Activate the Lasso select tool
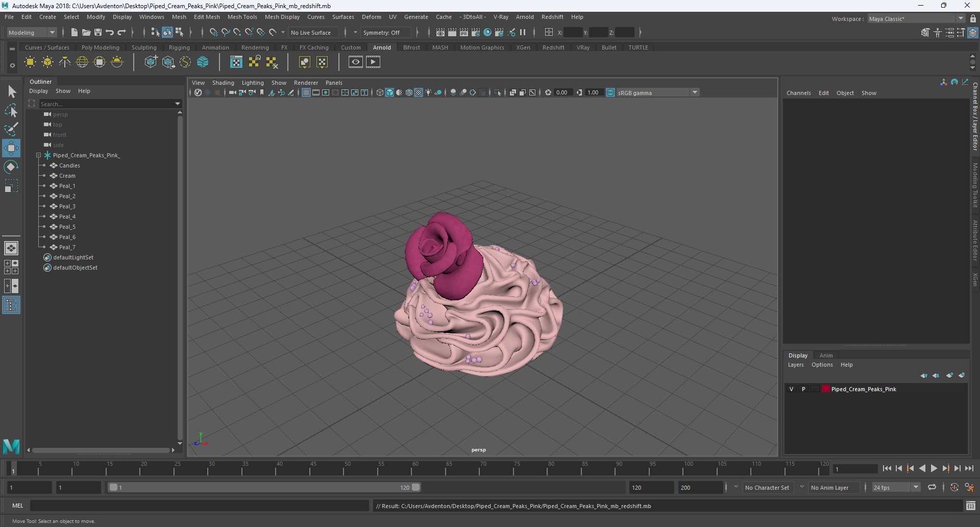This screenshot has height=527, width=980. [11, 110]
